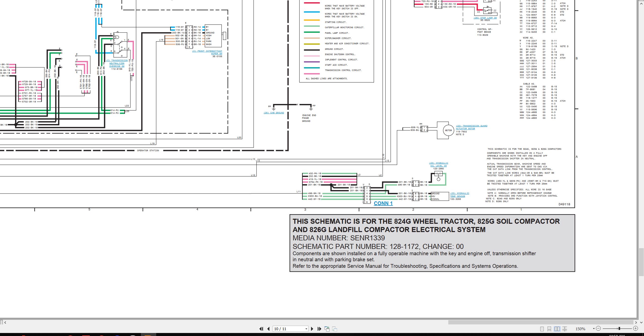The height and width of the screenshot is (336, 644).
Task: Click part number '3E-0155' under wiper switch
Action: coord(217,56)
